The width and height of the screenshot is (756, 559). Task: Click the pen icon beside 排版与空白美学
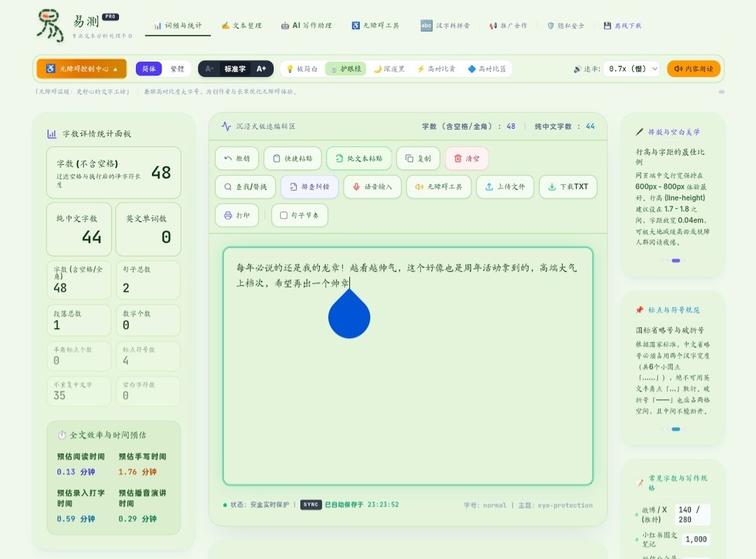(639, 132)
